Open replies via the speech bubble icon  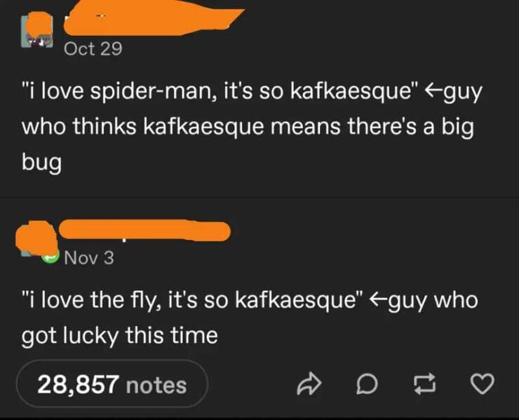click(367, 384)
